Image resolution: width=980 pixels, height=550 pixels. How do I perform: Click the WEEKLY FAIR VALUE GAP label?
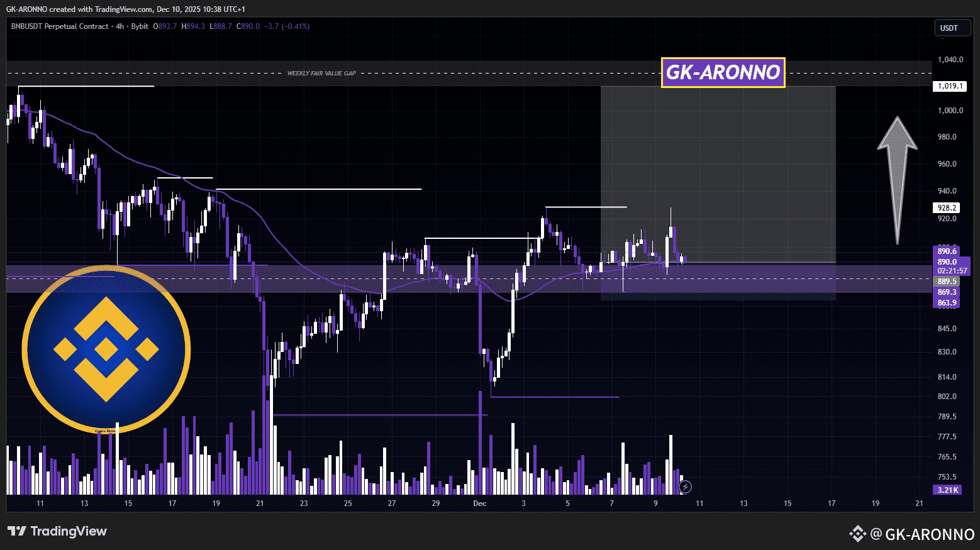[x=321, y=74]
